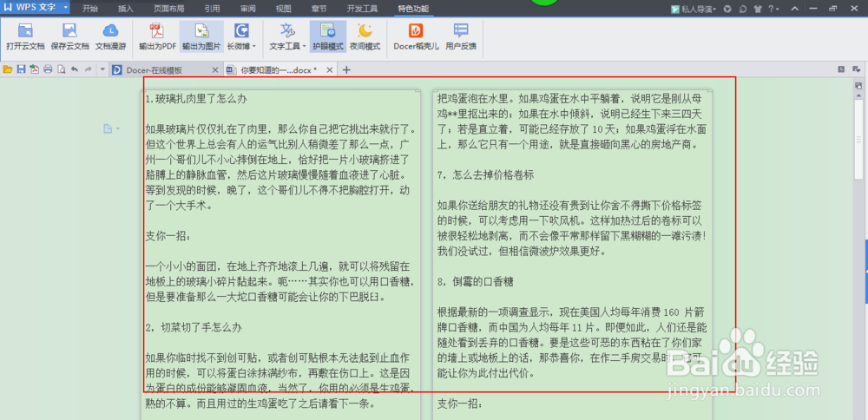Toggle 护眼模式 eye protection mode
This screenshot has height=420, width=868.
point(328,36)
